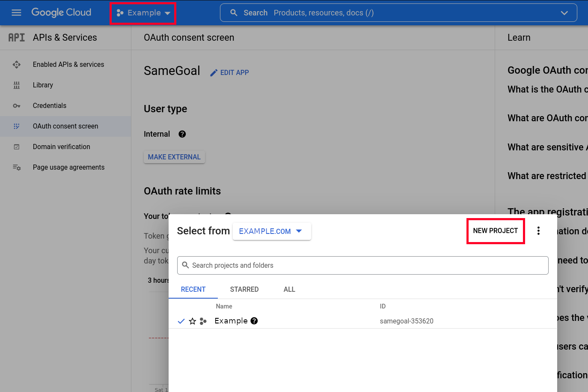Screen dimensions: 588x392
Task: Click the Domain verification checkbox icon
Action: [17, 147]
